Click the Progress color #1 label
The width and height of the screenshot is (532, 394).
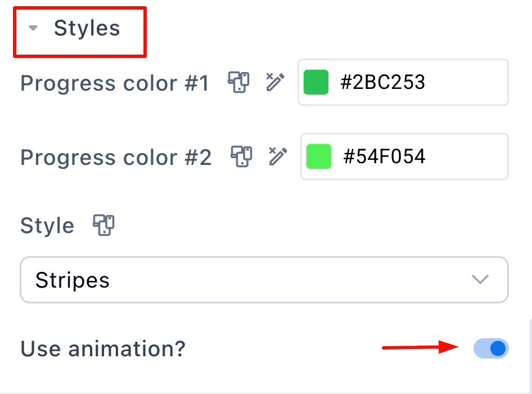[114, 83]
